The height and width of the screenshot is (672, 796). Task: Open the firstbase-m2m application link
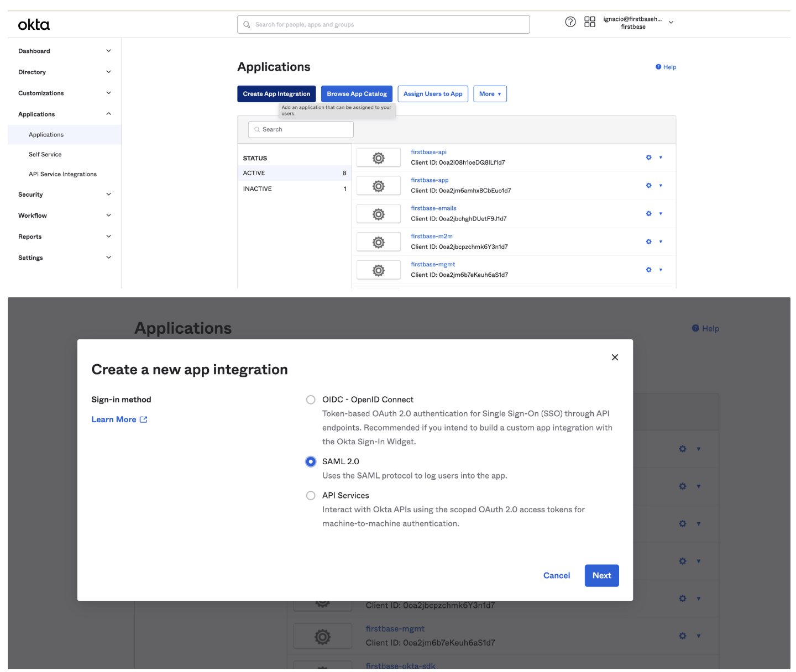click(x=432, y=237)
